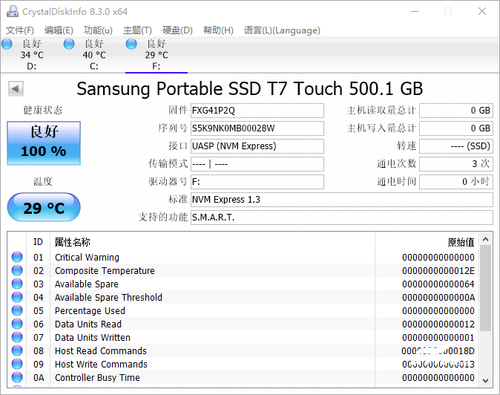Click the 29 °C temperature button

pyautogui.click(x=44, y=207)
